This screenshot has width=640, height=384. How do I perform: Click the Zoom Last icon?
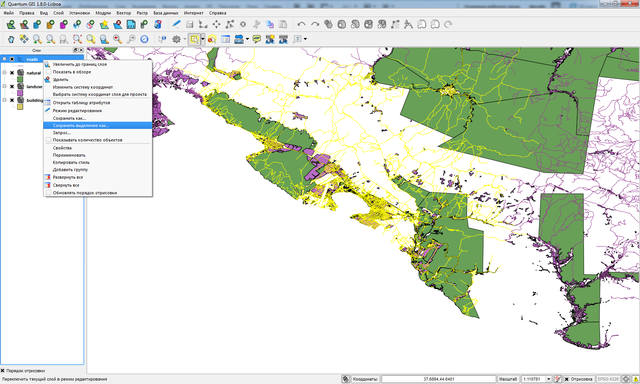118,39
